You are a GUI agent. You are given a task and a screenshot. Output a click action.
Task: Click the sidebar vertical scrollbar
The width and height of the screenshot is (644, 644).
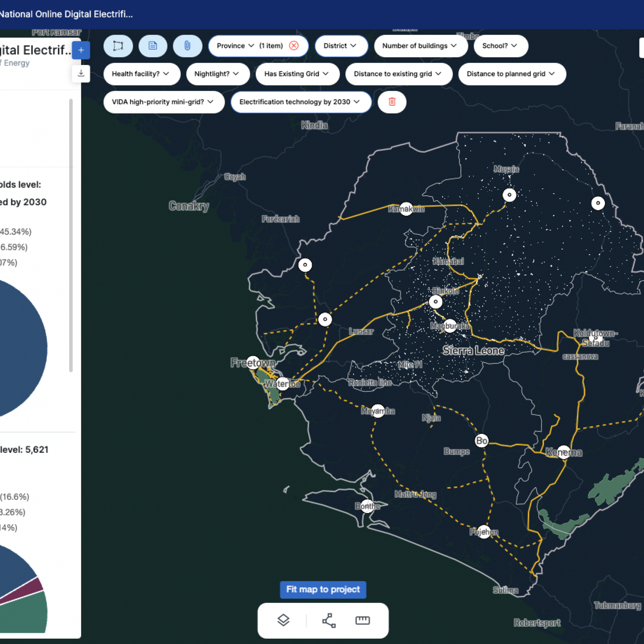pos(71,235)
